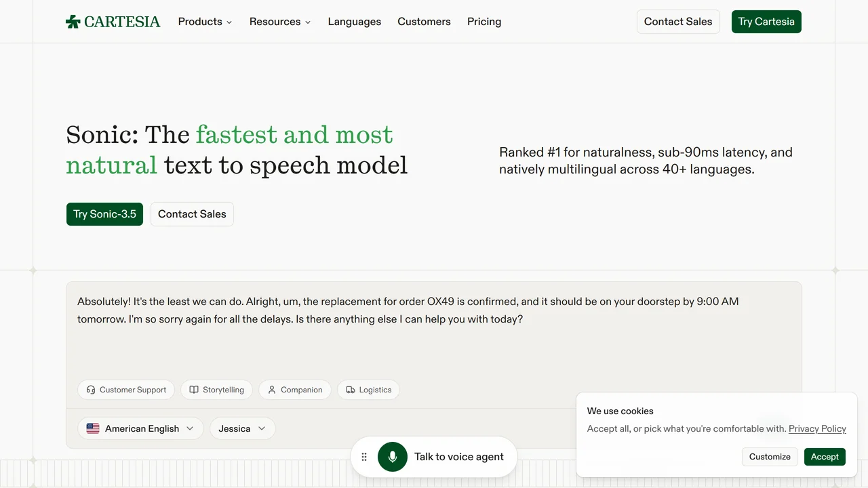Open the Products dropdown menu
The height and width of the screenshot is (488, 868).
coord(205,22)
